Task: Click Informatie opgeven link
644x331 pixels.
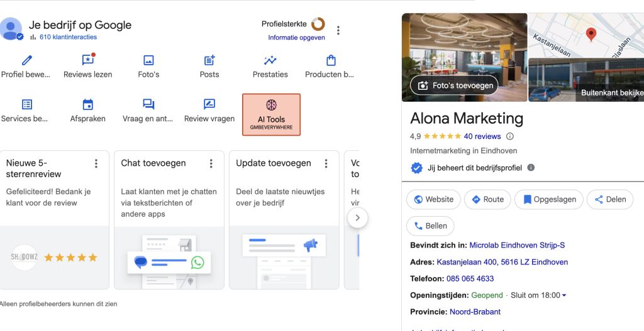Action: point(297,37)
